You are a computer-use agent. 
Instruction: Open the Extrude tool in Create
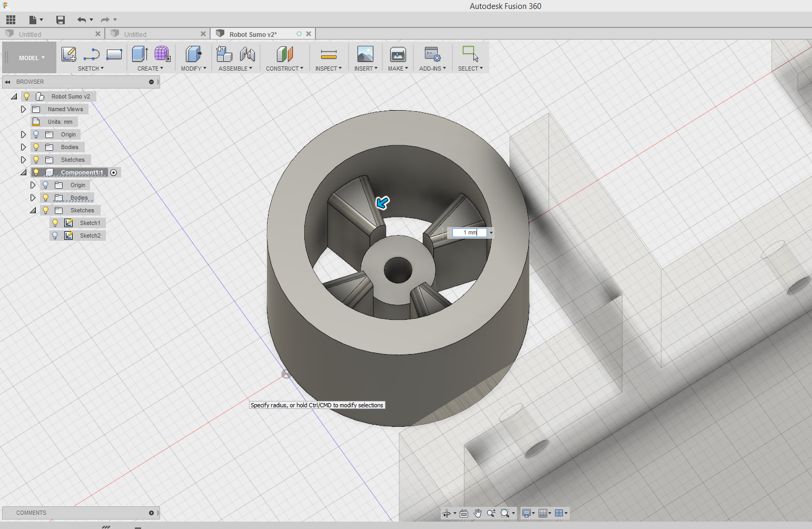[139, 53]
